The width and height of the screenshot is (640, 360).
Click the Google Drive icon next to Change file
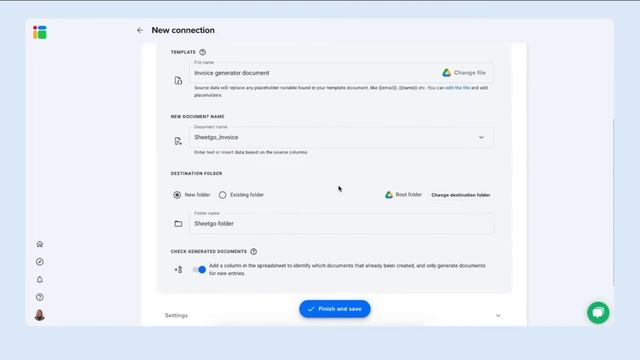(x=447, y=73)
